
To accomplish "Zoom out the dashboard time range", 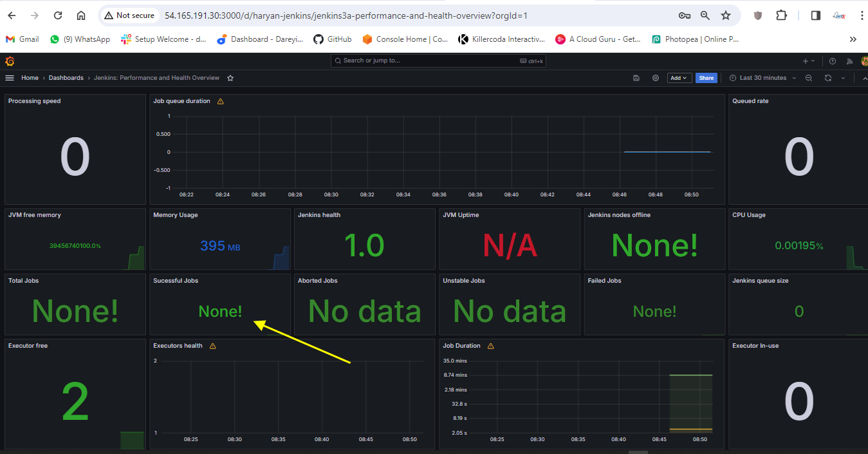I will 809,78.
